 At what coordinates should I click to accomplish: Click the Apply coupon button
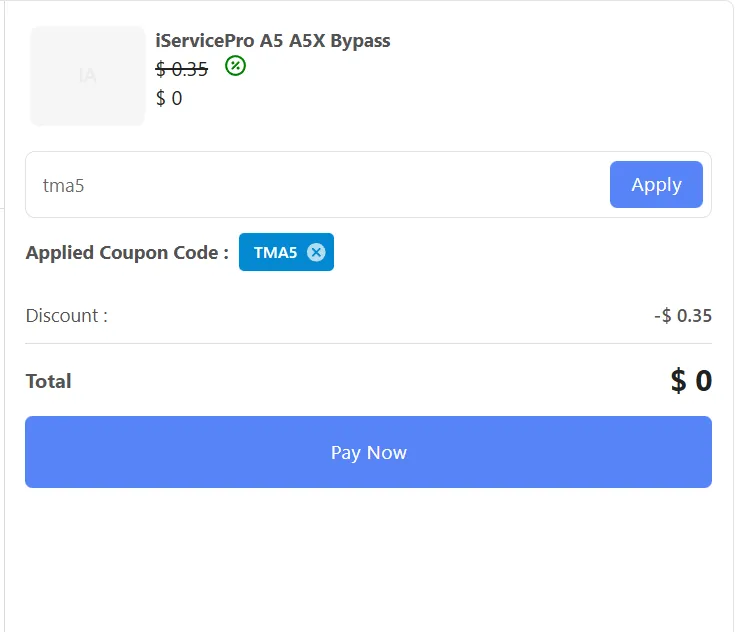[656, 185]
